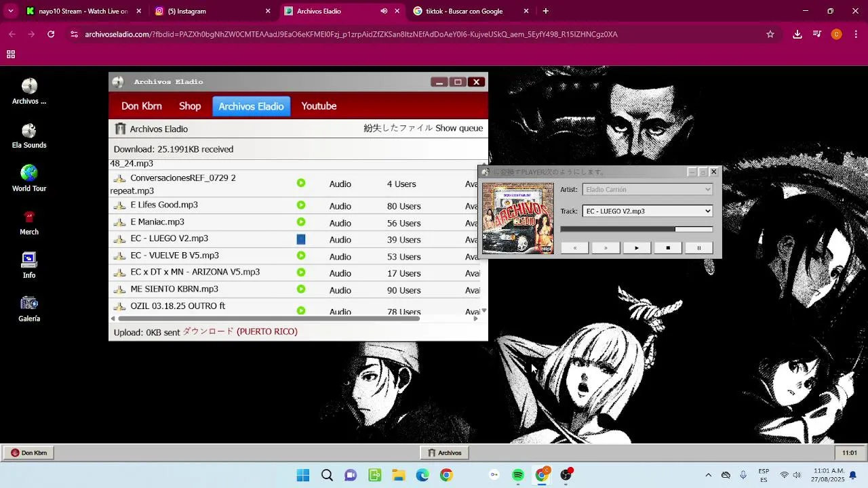This screenshot has width=868, height=488.
Task: Click scroll-down arrow of file list
Action: coord(484,310)
